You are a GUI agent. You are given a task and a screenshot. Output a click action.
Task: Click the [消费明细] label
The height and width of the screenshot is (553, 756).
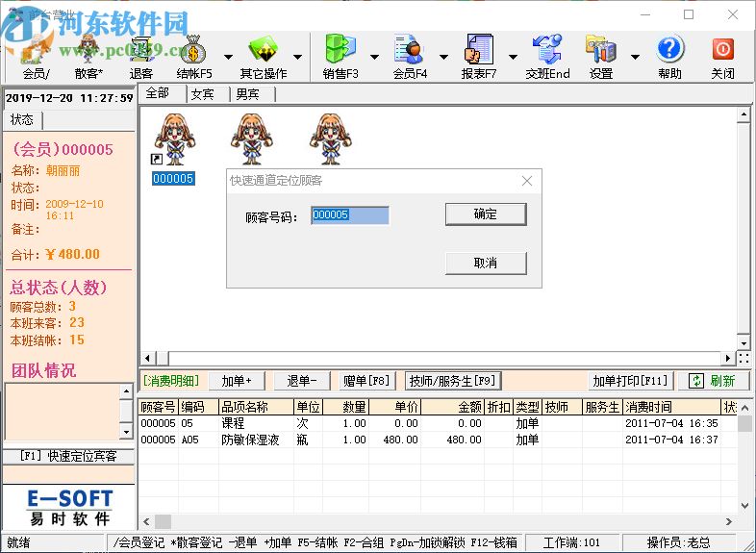coord(171,381)
